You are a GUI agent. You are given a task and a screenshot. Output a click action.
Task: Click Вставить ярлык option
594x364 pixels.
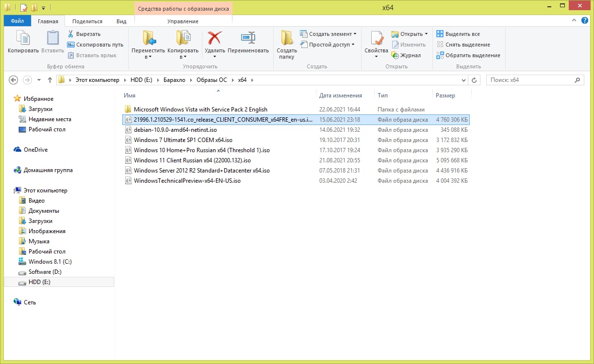(92, 55)
